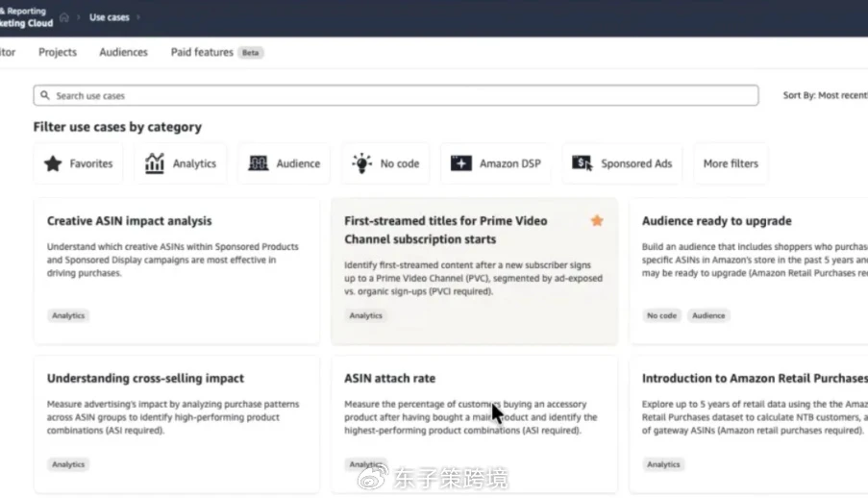This screenshot has width=868, height=498.
Task: Click the Use cases breadcrumb link
Action: [110, 17]
